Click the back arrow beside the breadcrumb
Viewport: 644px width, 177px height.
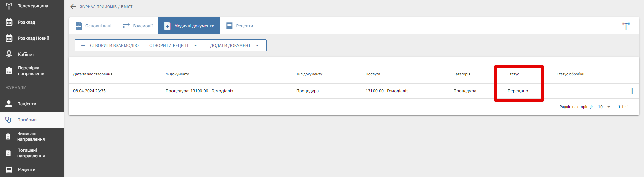(x=73, y=7)
